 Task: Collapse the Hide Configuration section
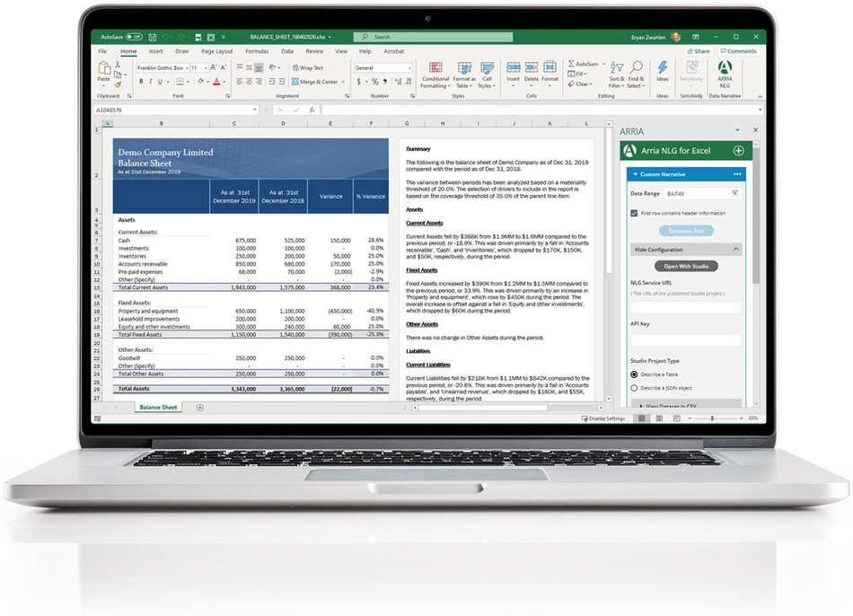685,250
